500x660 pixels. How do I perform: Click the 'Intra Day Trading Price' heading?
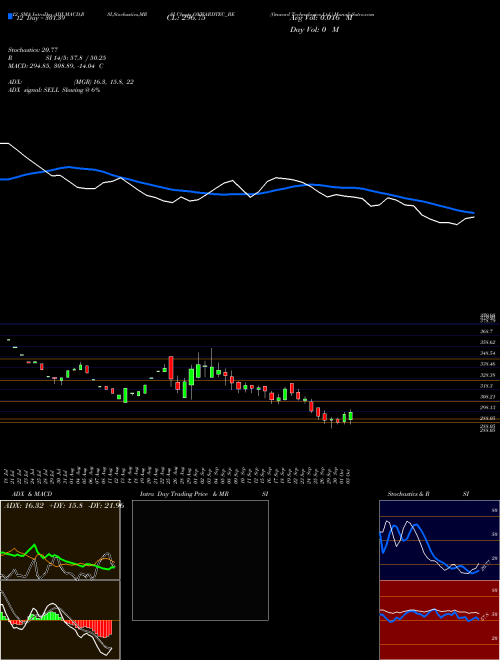coord(174,494)
